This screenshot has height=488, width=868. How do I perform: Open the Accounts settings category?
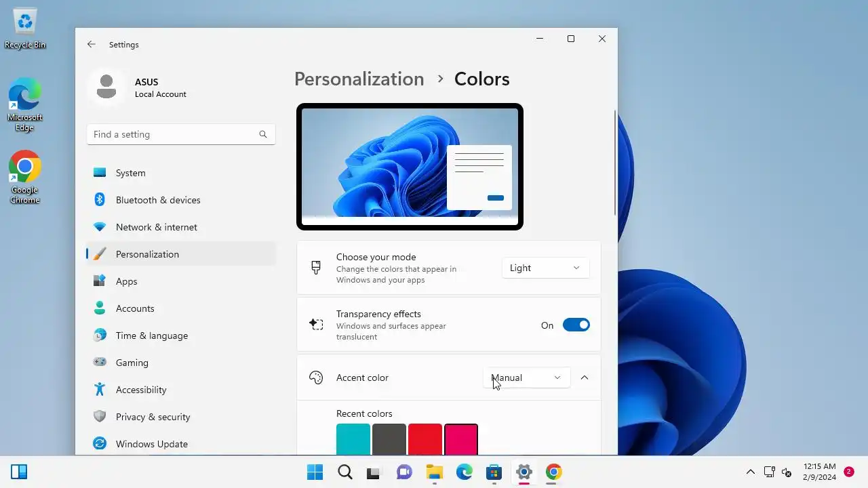pos(181,308)
